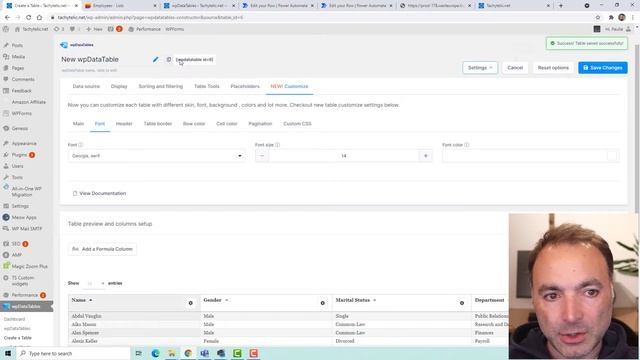Click the Reset options button
The image size is (640, 360).
point(553,68)
